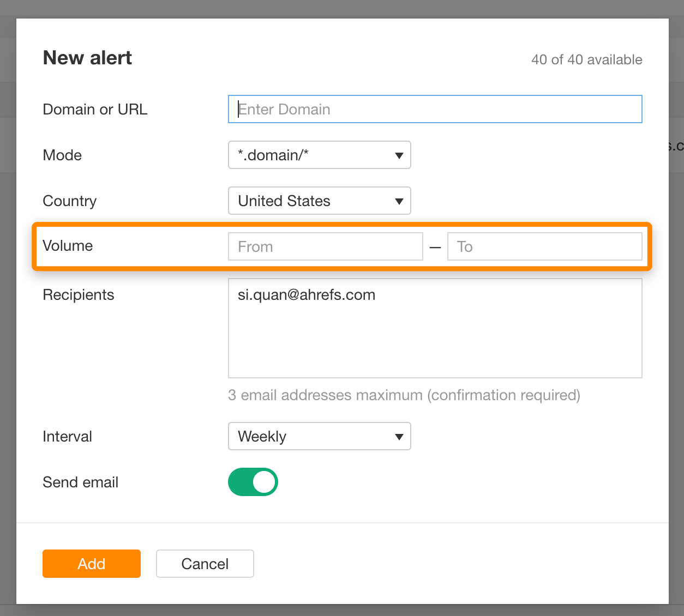The image size is (684, 616).
Task: Click the si.quan@ahrefs.com email text
Action: click(x=307, y=295)
